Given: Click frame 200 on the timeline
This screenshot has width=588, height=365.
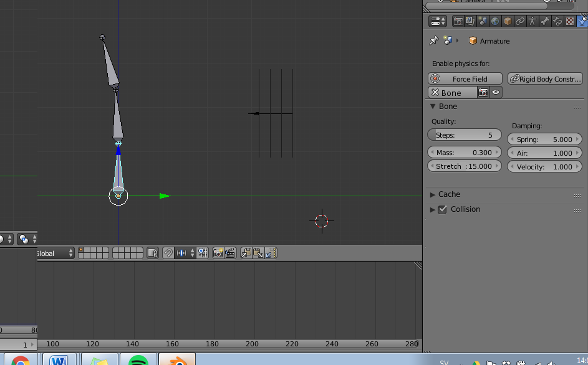Looking at the screenshot, I should (252, 344).
